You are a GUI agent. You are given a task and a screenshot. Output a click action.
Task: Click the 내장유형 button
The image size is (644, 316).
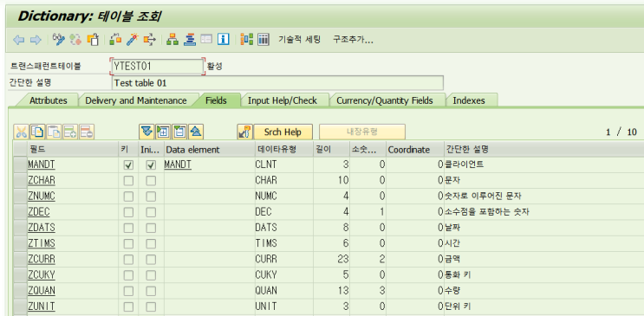[362, 132]
